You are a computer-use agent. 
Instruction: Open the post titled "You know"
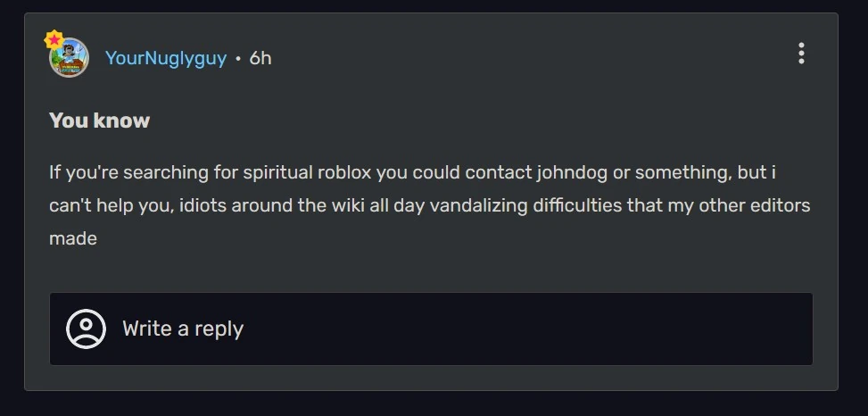99,121
